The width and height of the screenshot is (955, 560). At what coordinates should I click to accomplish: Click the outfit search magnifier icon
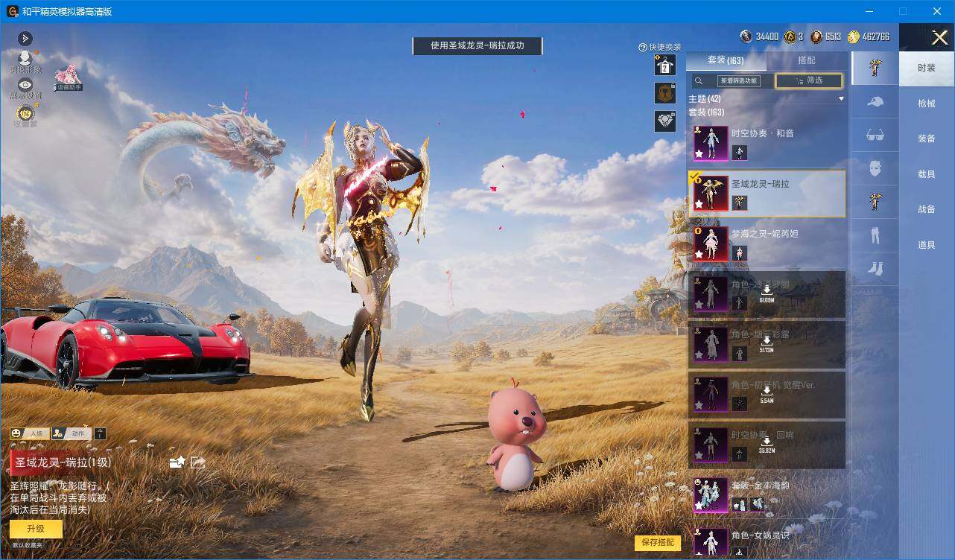699,80
